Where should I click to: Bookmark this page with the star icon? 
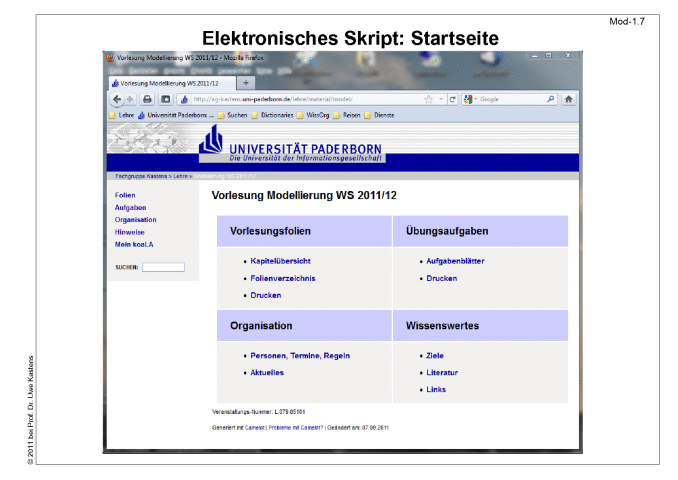coord(429,99)
